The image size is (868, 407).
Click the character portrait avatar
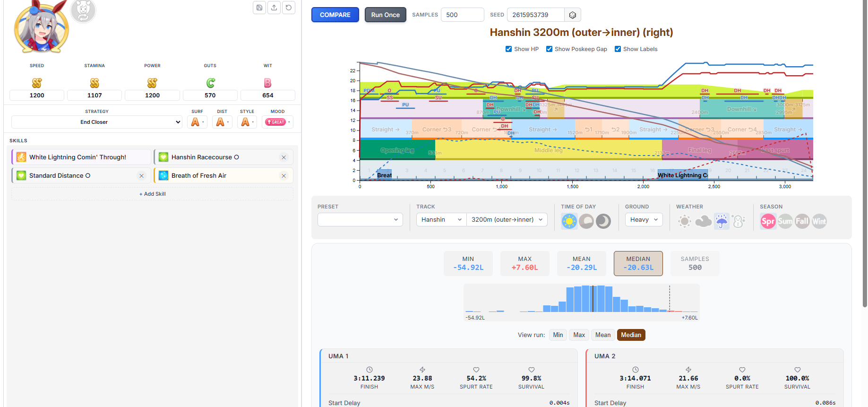[42, 28]
